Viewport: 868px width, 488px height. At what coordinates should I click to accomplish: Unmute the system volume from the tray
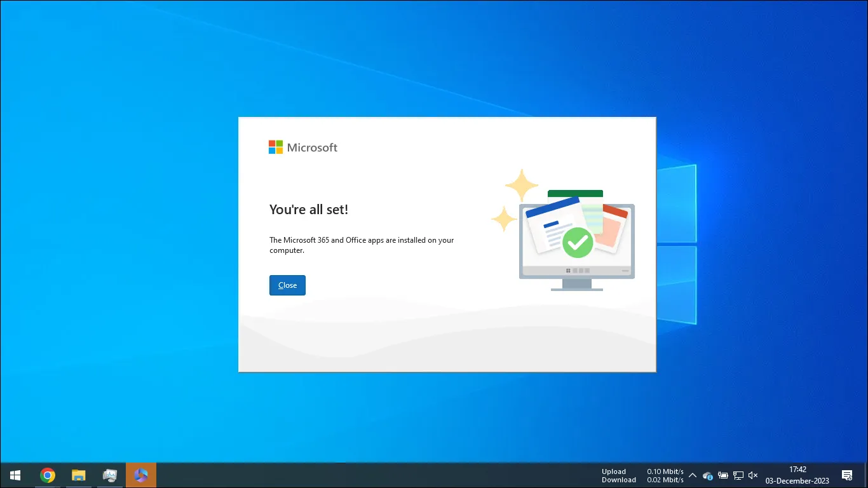[752, 475]
